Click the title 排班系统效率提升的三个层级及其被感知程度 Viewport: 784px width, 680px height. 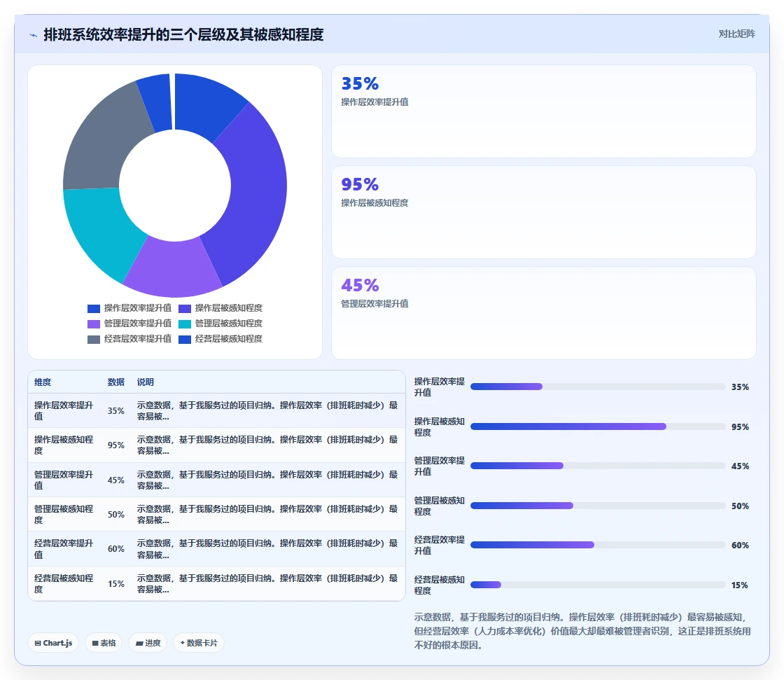[x=183, y=34]
